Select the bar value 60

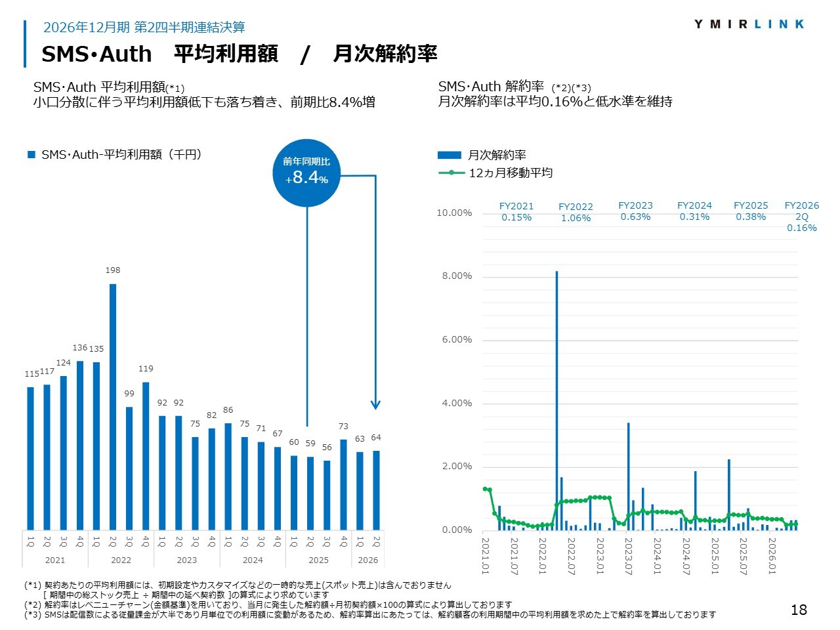click(x=294, y=442)
